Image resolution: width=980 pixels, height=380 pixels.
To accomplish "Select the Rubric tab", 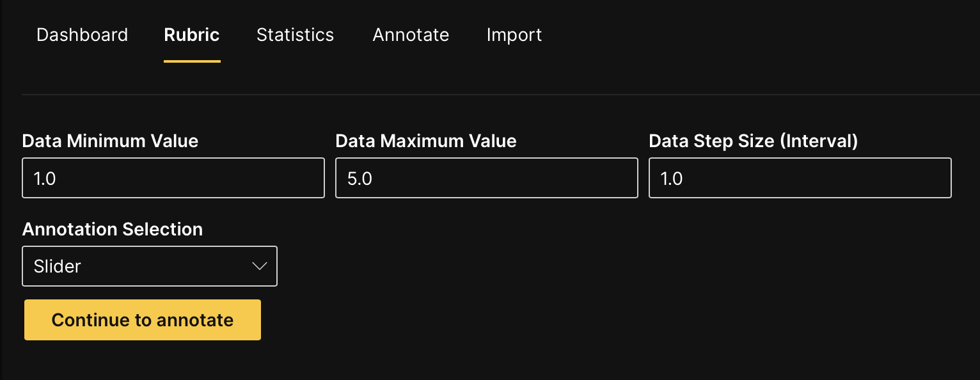I will point(192,35).
